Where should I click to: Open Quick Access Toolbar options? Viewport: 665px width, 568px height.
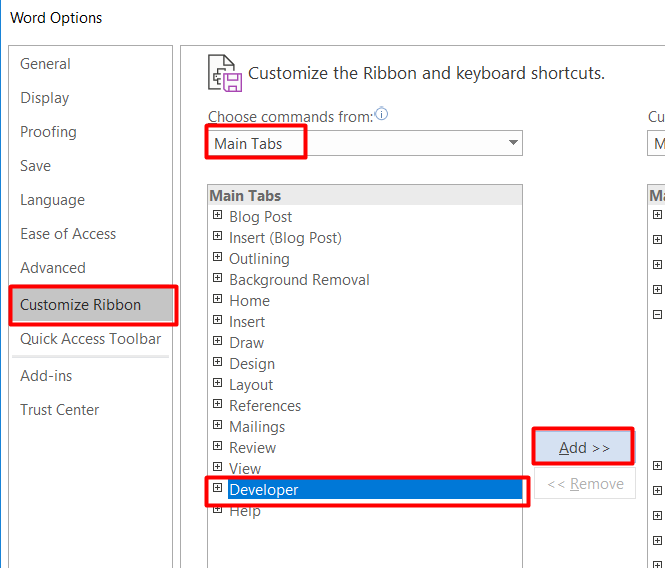point(90,339)
